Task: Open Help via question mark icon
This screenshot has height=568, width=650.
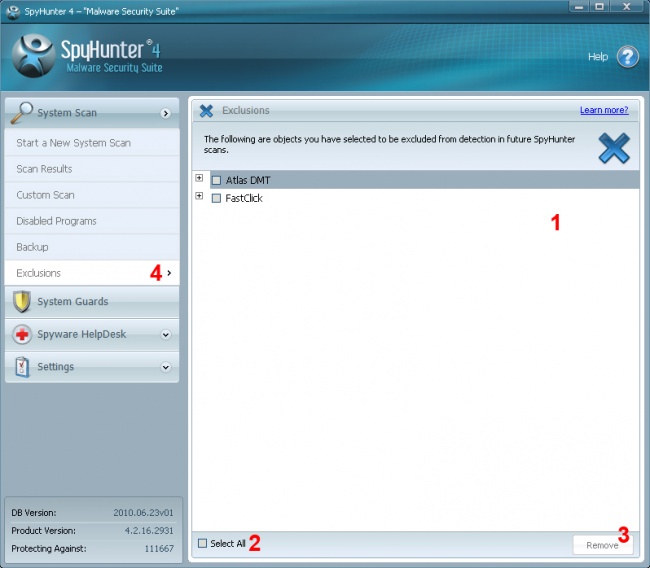Action: coord(627,57)
